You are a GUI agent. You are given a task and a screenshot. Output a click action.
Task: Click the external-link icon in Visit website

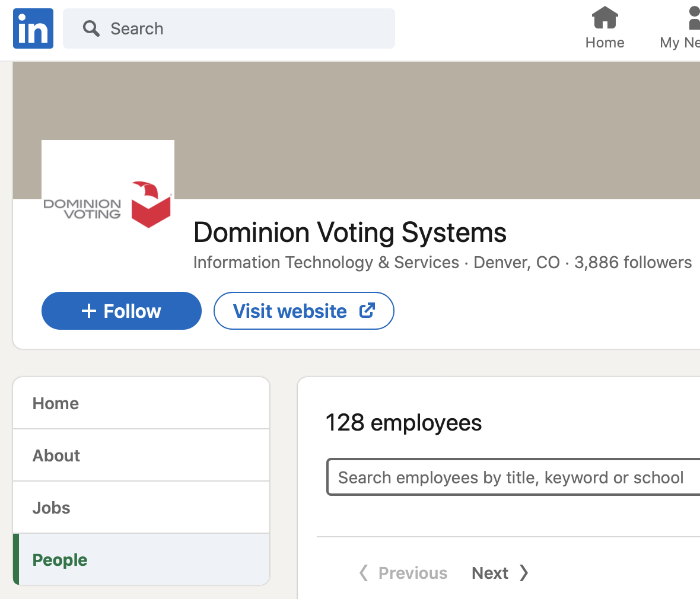point(367,310)
